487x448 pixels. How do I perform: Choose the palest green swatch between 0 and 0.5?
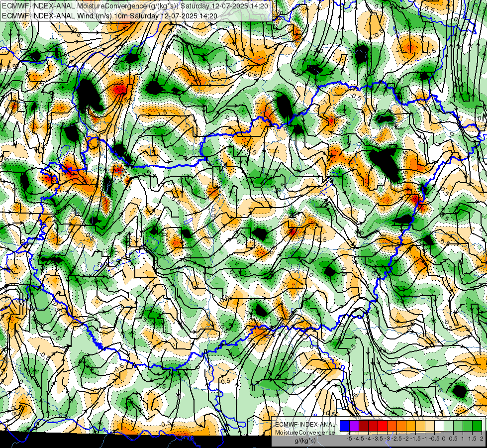tap(449, 426)
